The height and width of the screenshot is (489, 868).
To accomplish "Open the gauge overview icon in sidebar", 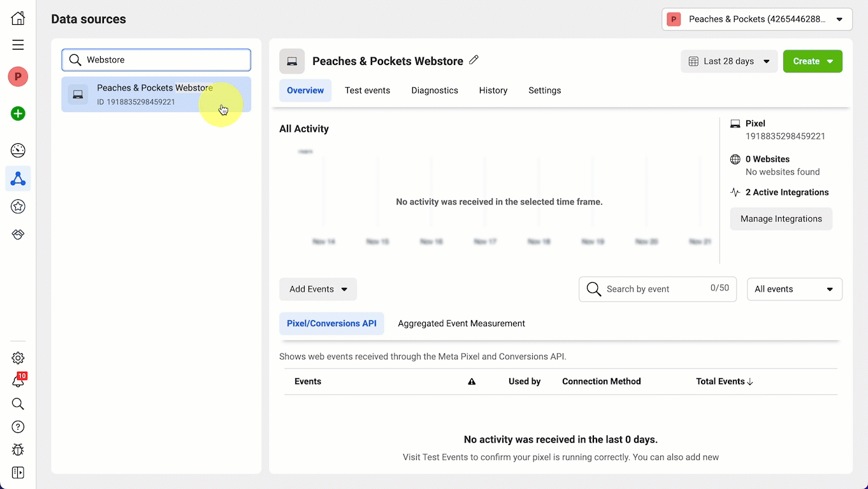I will [x=18, y=151].
